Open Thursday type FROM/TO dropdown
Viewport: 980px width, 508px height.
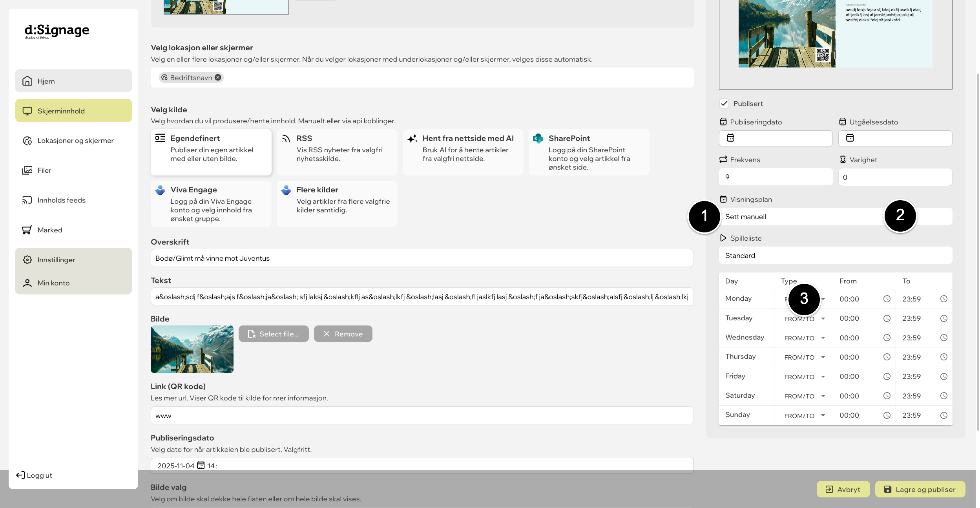[x=804, y=357]
